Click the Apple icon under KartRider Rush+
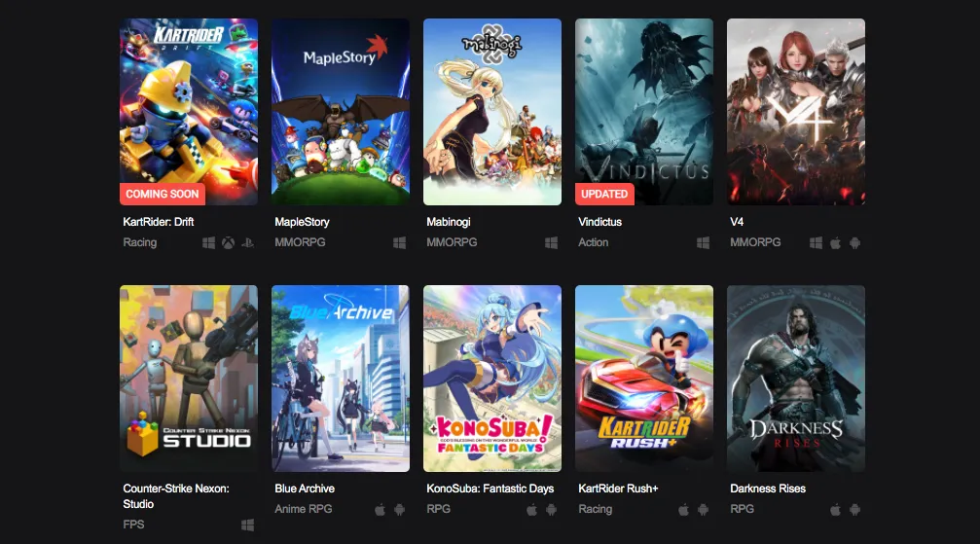 pyautogui.click(x=683, y=510)
